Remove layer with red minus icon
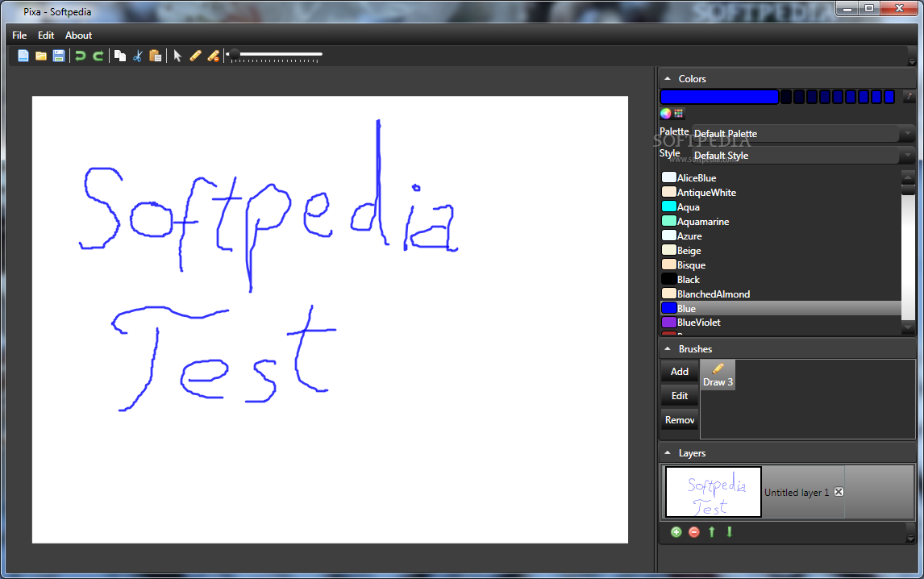The width and height of the screenshot is (924, 579). (x=694, y=532)
